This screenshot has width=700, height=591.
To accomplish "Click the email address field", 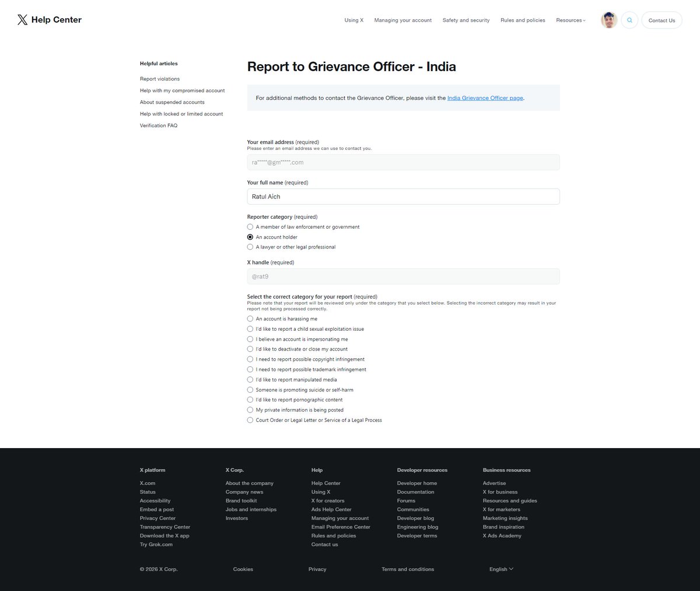I will (403, 162).
